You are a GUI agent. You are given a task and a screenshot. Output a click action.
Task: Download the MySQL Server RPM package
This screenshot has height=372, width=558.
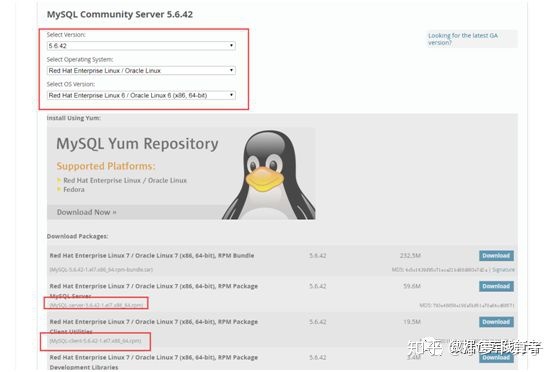496,286
